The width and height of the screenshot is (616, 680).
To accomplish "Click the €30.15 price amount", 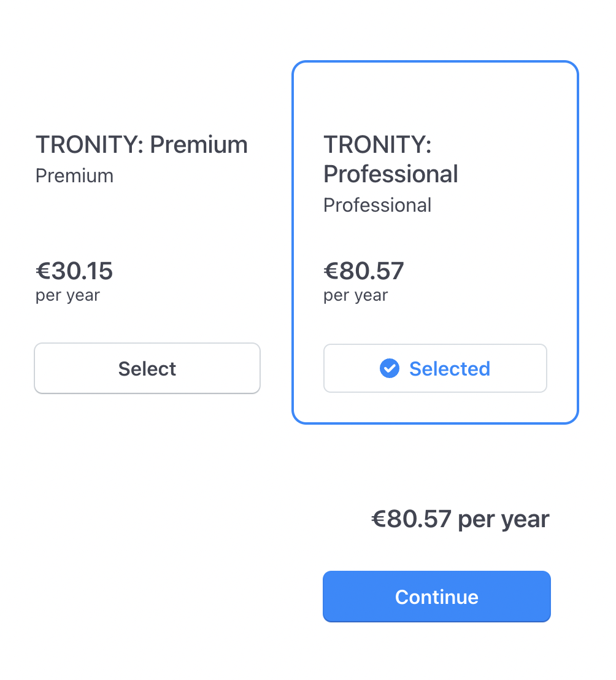I will click(x=74, y=271).
